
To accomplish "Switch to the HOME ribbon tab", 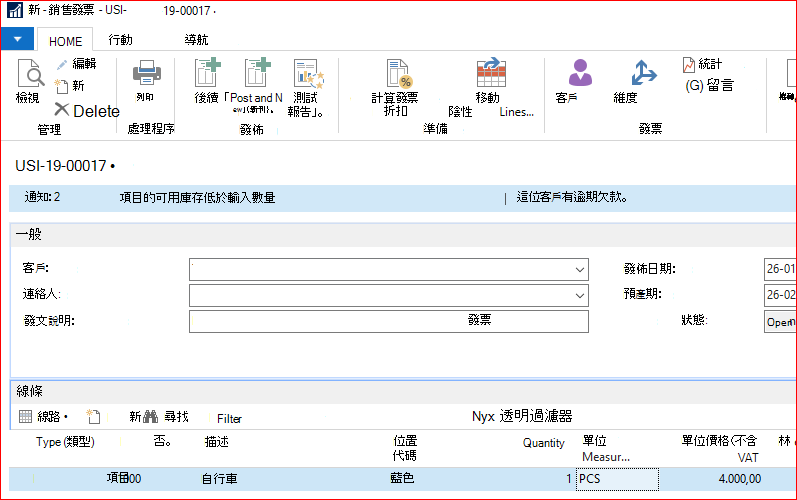I will point(66,41).
